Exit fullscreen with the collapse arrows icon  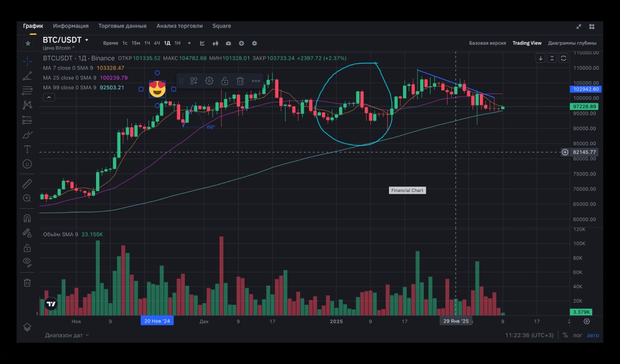coord(579,26)
